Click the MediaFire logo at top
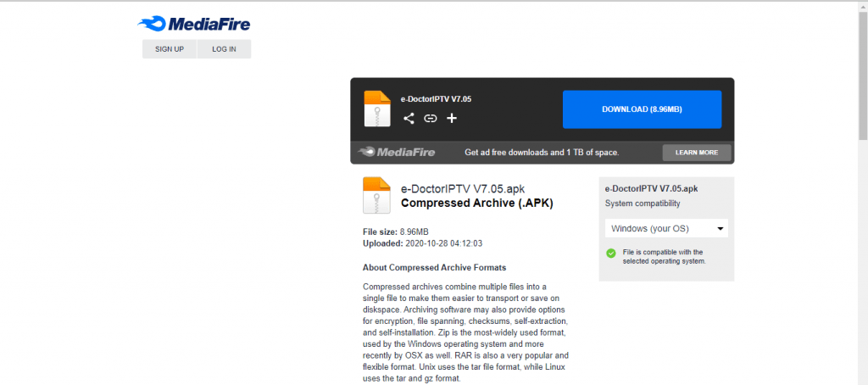This screenshot has height=385, width=868. tap(194, 24)
